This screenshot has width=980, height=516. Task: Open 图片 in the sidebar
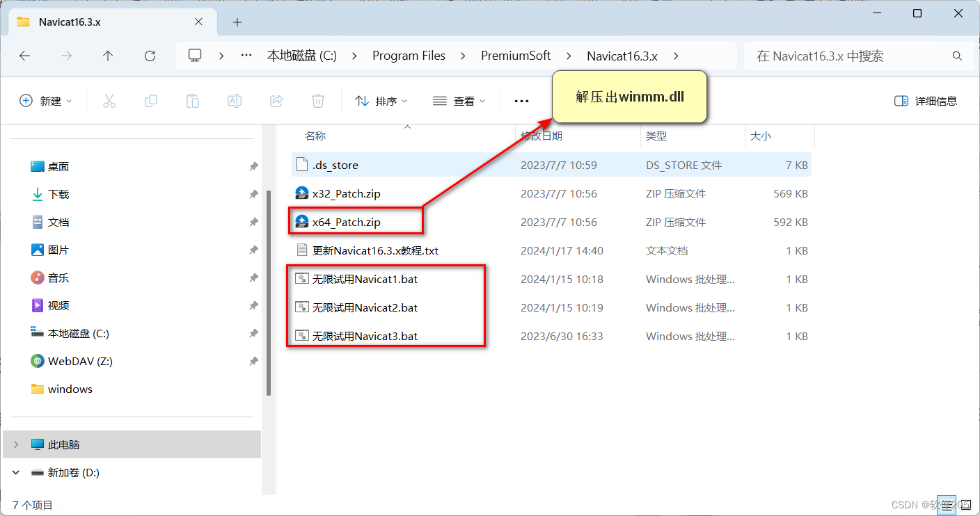pyautogui.click(x=58, y=250)
